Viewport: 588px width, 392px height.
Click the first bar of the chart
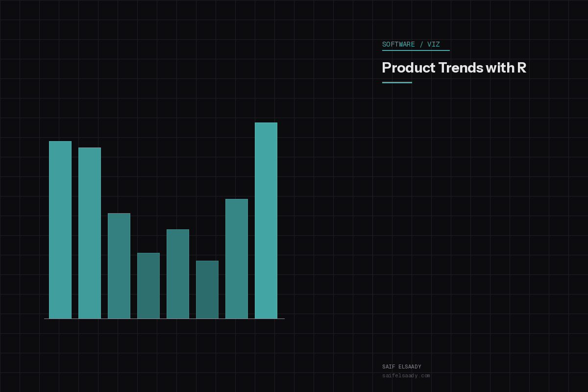click(60, 230)
